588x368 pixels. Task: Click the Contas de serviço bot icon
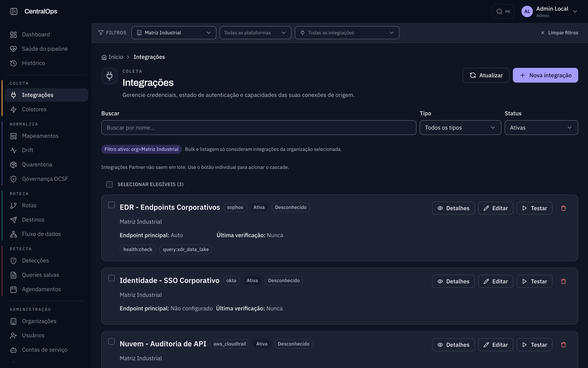(x=13, y=350)
